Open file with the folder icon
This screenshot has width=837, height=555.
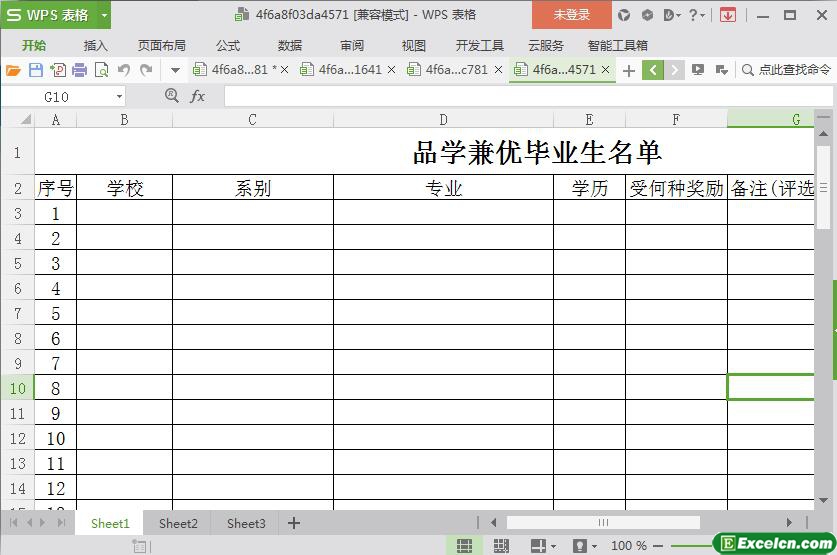[13, 70]
